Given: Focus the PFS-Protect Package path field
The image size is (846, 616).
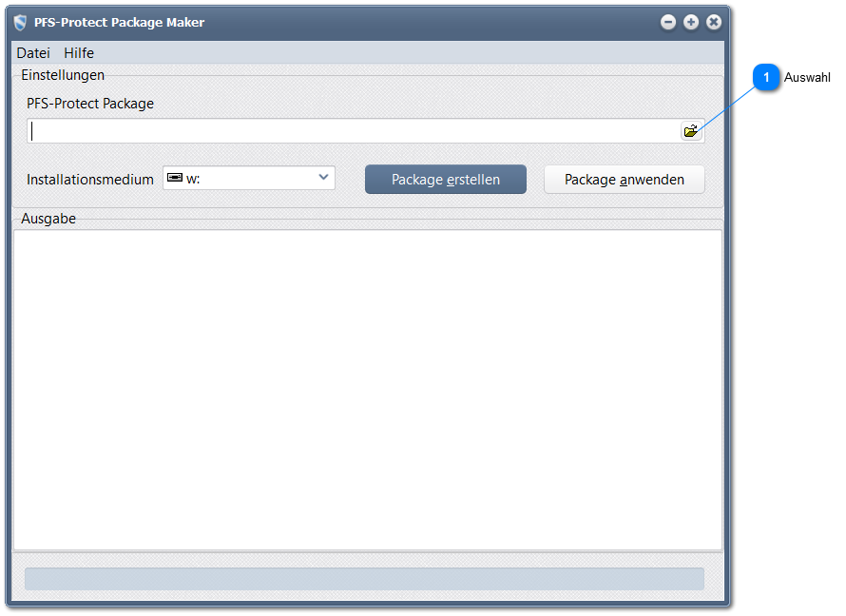Looking at the screenshot, I should click(x=352, y=131).
